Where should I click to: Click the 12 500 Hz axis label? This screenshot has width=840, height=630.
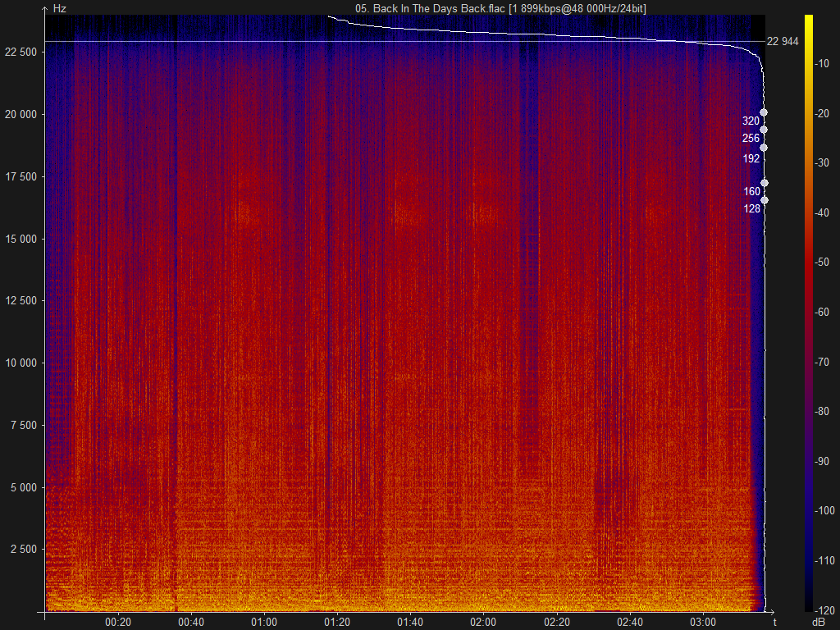pos(21,301)
